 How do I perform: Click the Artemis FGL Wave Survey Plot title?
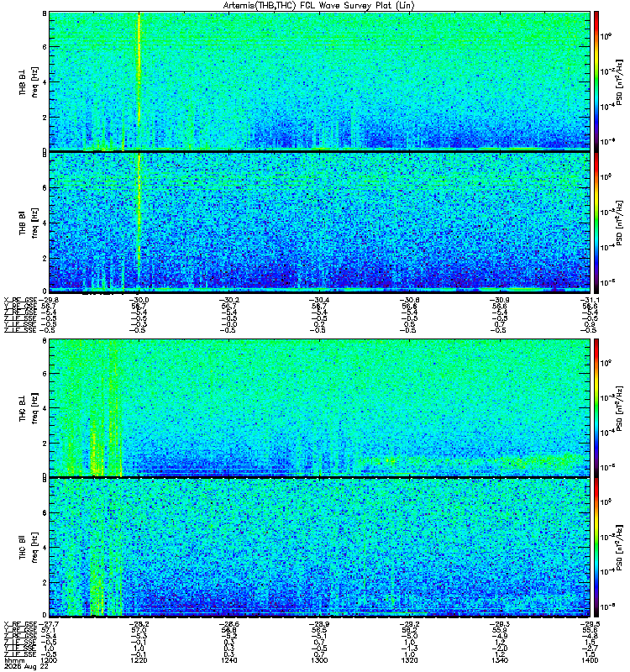tap(319, 6)
